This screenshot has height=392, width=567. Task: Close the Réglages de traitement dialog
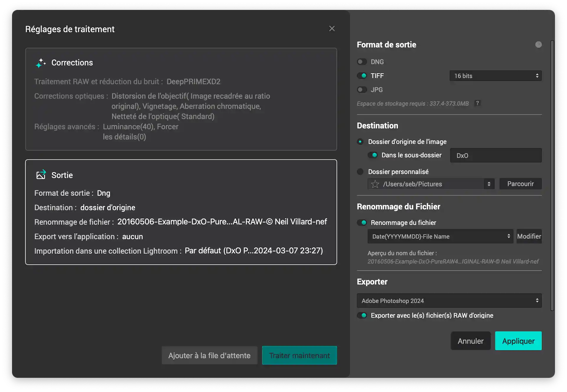coord(332,29)
